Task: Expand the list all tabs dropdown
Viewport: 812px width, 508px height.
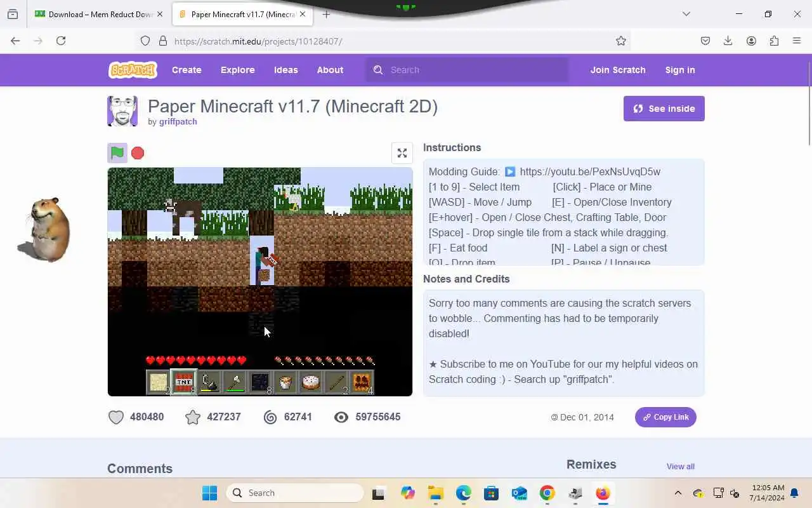Action: 686,14
